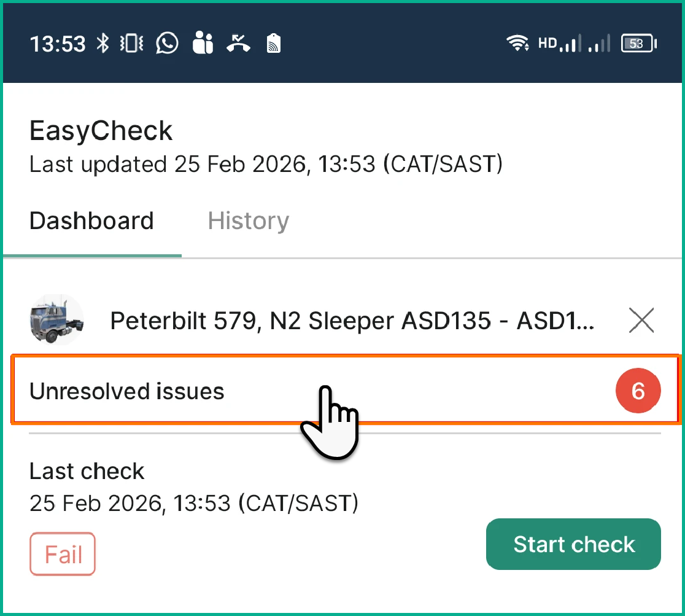The height and width of the screenshot is (616, 685).
Task: Tap the 13:53 status bar clock
Action: point(57,44)
